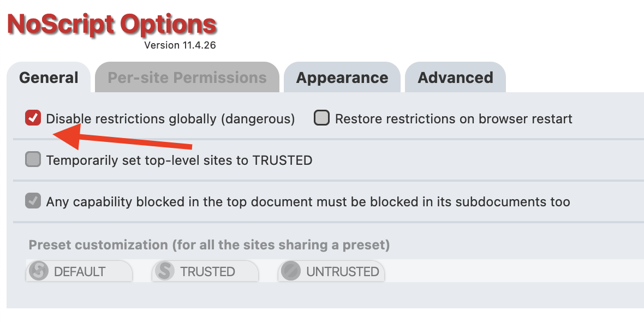Click the 'Restore restrictions on browser restart' label text

point(454,118)
